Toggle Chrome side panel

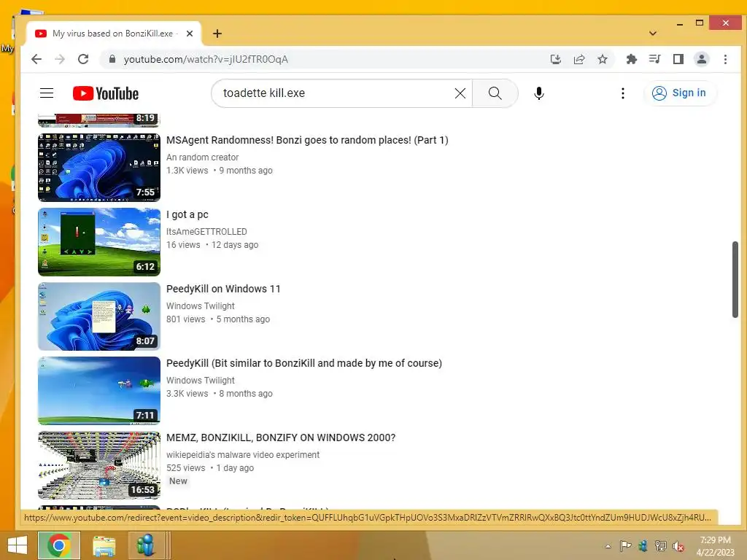point(678,59)
